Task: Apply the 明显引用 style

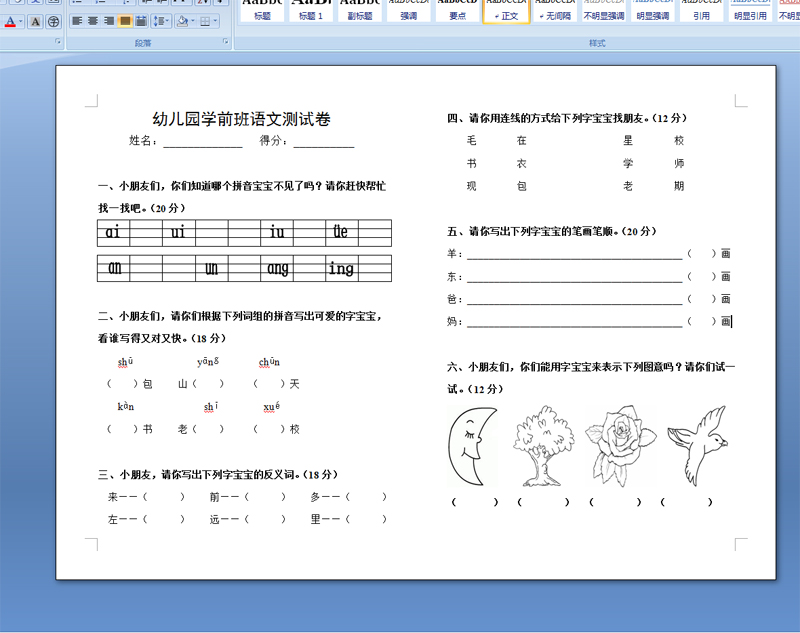Action: coord(751,11)
